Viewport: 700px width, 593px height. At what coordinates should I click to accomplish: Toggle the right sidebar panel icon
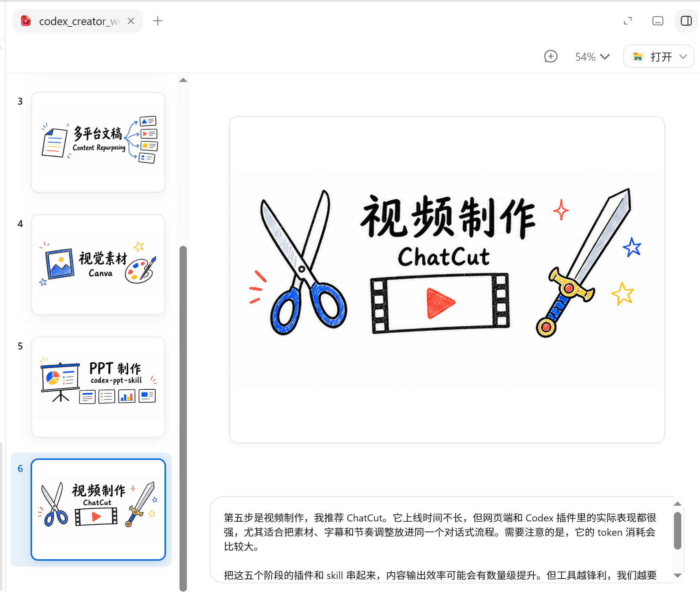(686, 21)
